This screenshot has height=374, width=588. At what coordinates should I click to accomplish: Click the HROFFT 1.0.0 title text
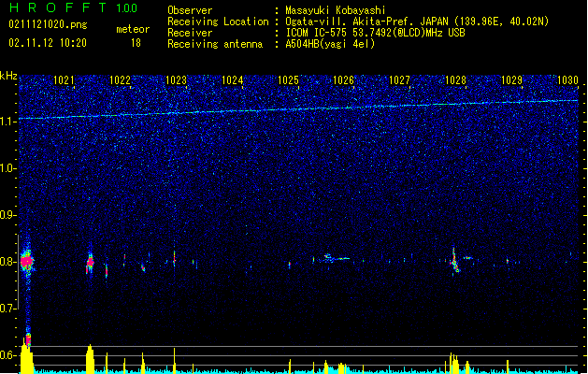[73, 7]
